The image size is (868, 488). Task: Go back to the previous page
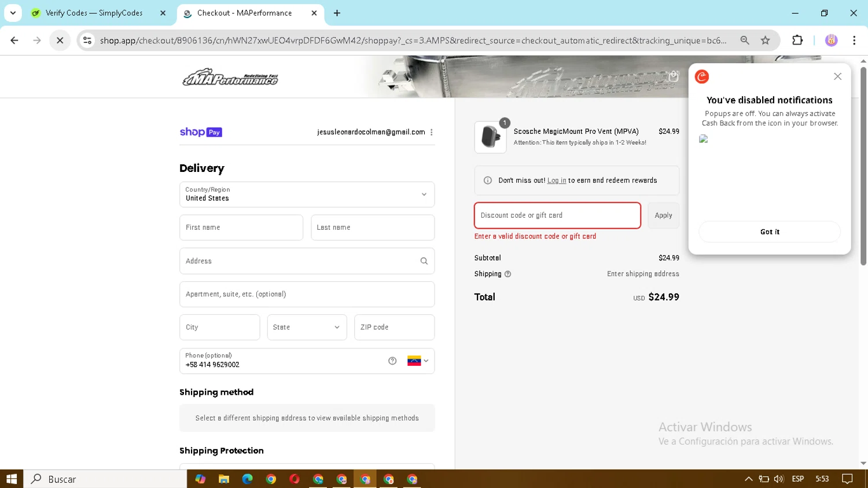pos(14,41)
